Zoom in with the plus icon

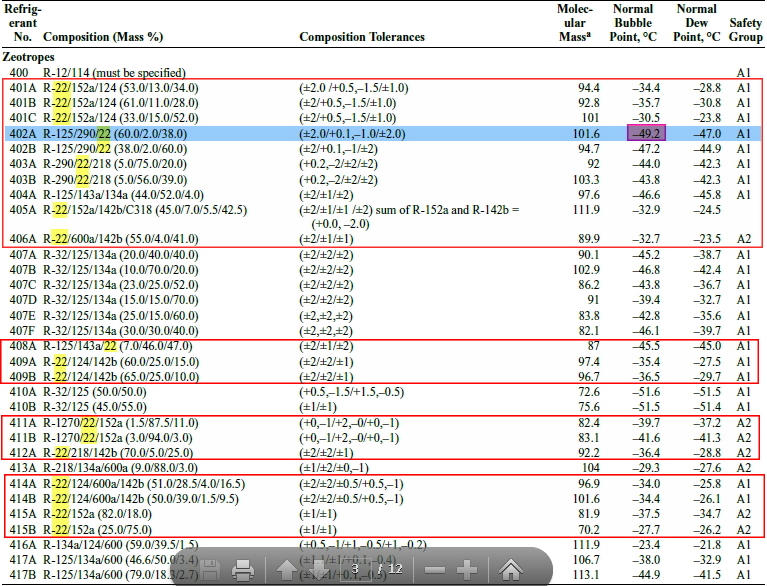[x=466, y=570]
